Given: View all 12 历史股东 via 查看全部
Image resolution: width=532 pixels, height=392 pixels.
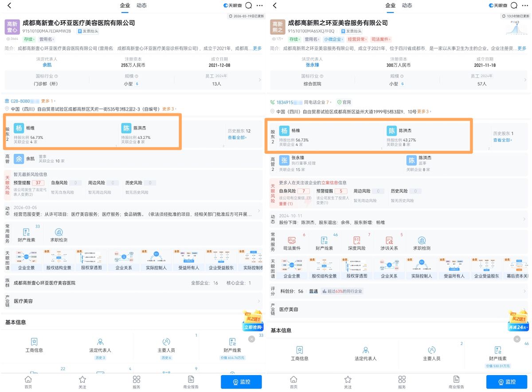Looking at the screenshot, I should coord(237,137).
